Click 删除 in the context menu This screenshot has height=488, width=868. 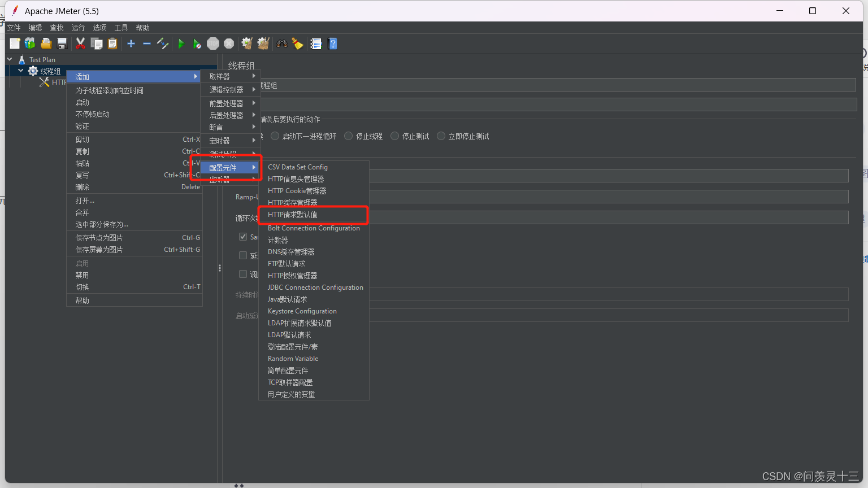tap(134, 187)
